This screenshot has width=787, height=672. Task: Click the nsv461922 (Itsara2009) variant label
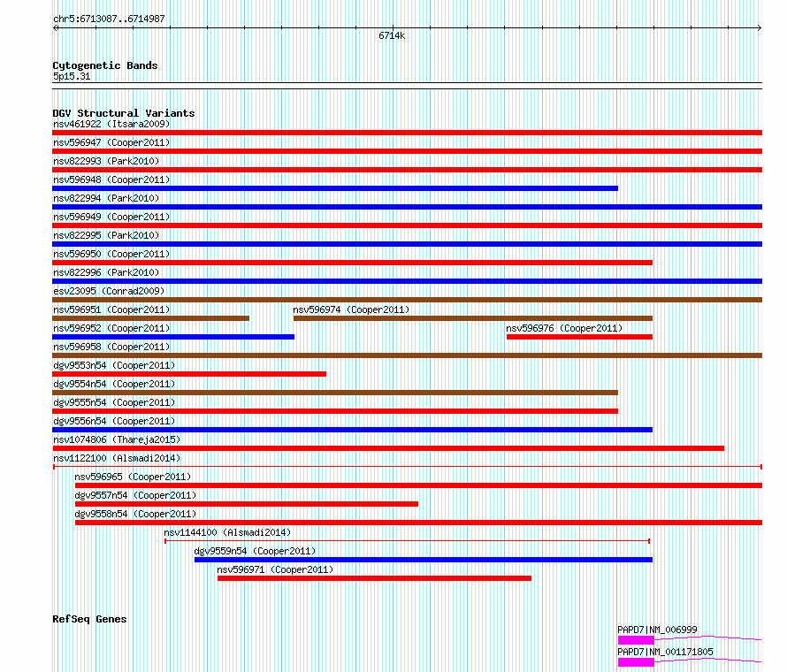[111, 124]
